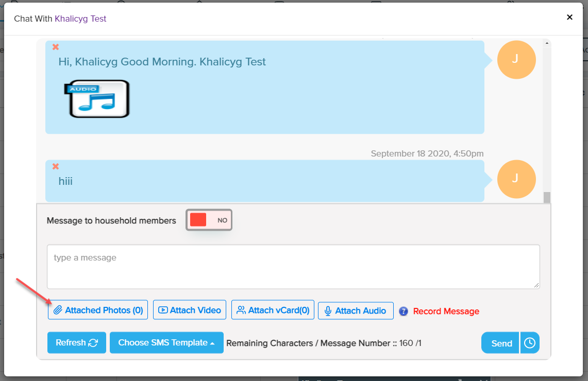This screenshot has height=381, width=588.
Task: Click the red Record Message link
Action: coord(446,311)
